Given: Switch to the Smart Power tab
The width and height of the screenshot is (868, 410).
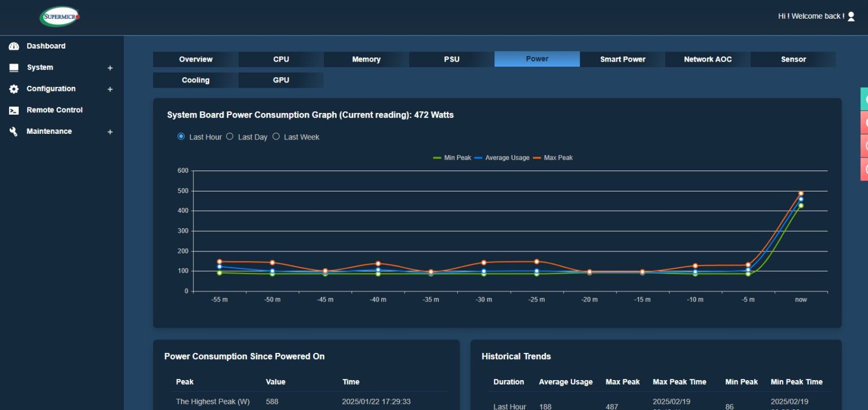Looking at the screenshot, I should click(x=622, y=59).
